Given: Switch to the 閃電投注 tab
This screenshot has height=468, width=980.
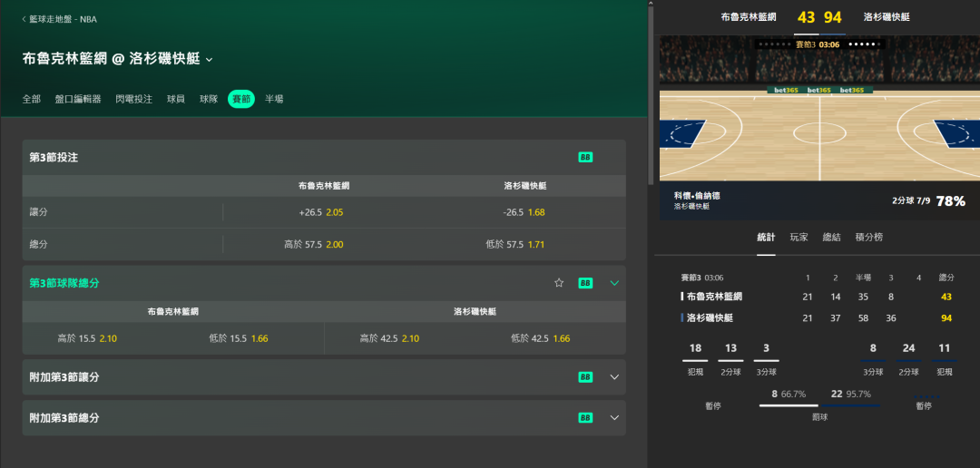Looking at the screenshot, I should (x=133, y=99).
